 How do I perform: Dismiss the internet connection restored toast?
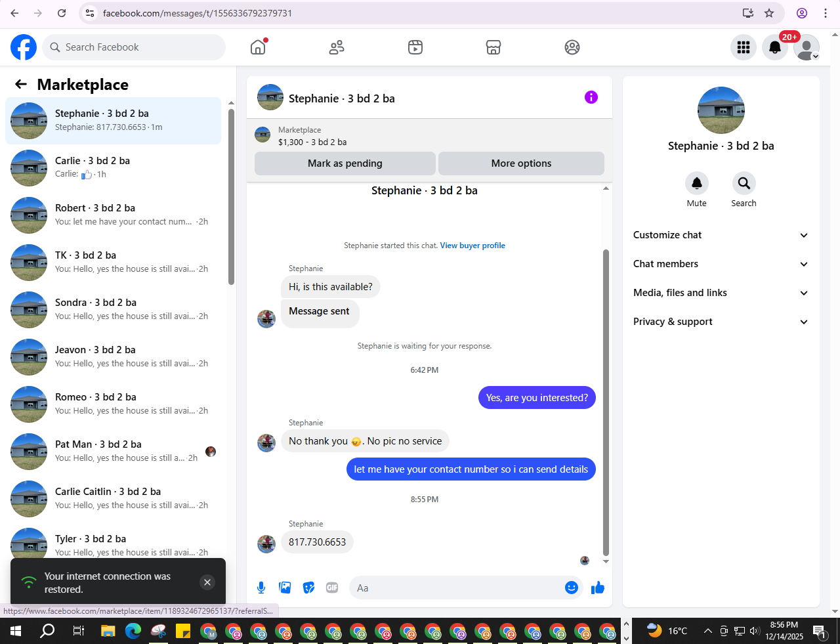pyautogui.click(x=207, y=582)
